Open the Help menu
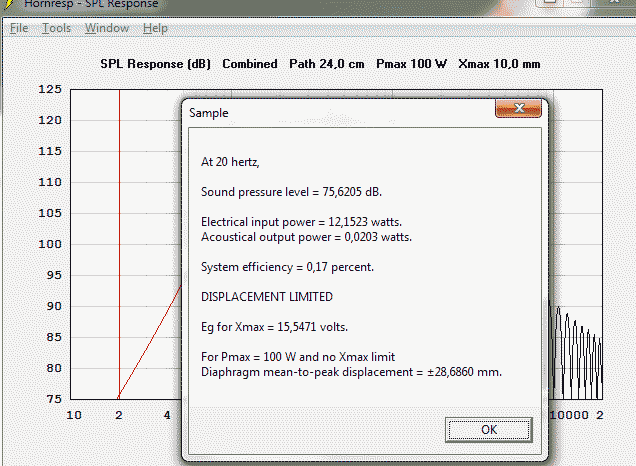Viewport: 636px width, 466px height. click(155, 28)
